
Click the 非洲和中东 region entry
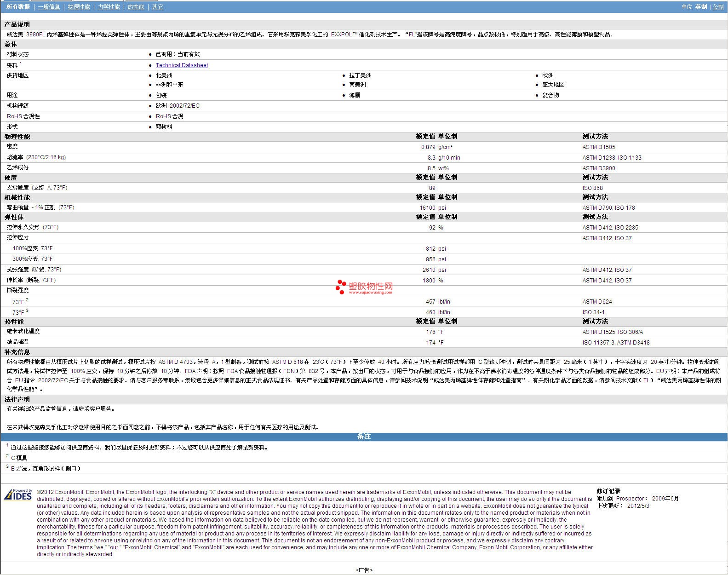coord(169,85)
